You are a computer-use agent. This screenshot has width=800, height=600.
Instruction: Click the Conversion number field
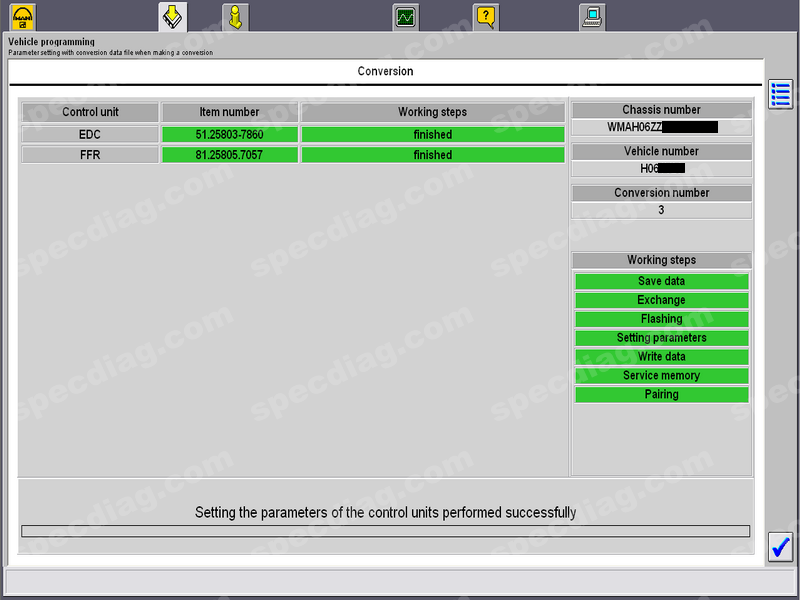coord(661,210)
